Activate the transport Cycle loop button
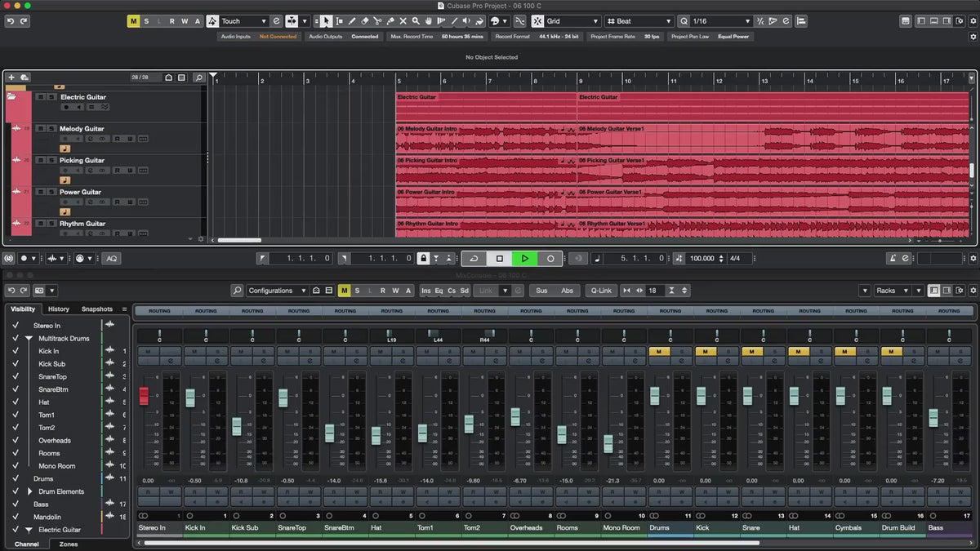This screenshot has width=980, height=551. click(474, 259)
